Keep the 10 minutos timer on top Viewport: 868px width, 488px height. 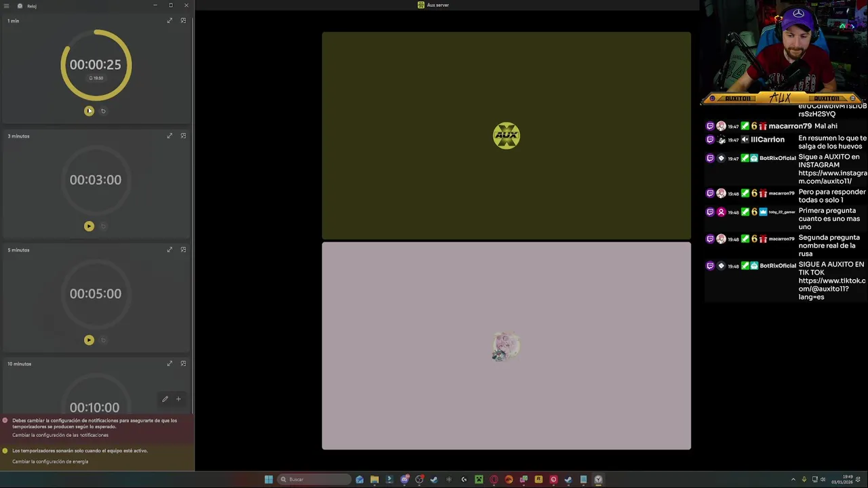[x=183, y=363]
